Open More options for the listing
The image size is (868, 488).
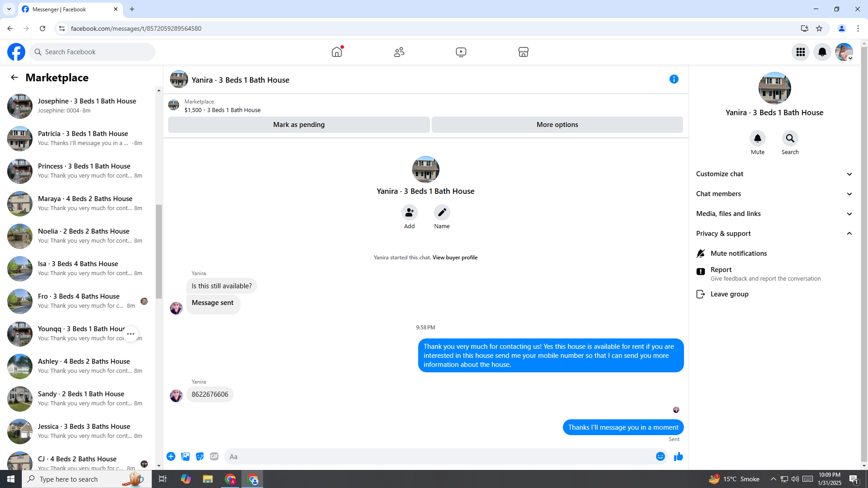[x=557, y=125]
